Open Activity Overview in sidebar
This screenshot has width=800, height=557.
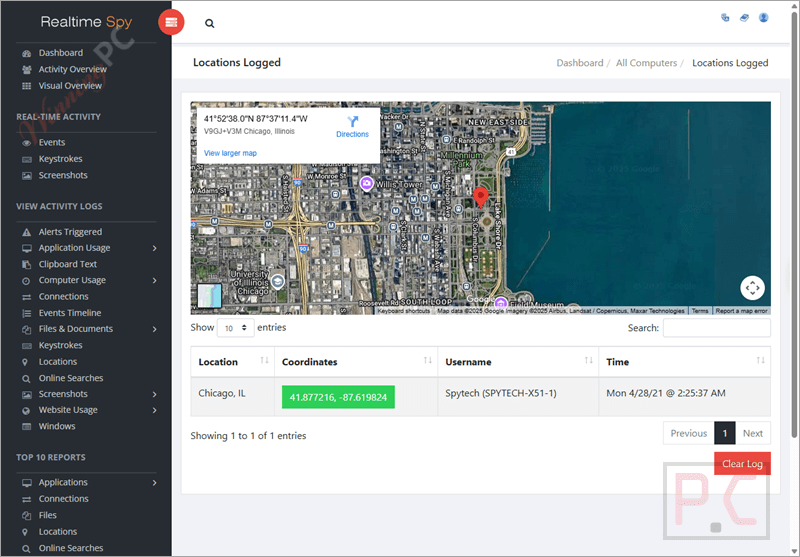[x=72, y=69]
